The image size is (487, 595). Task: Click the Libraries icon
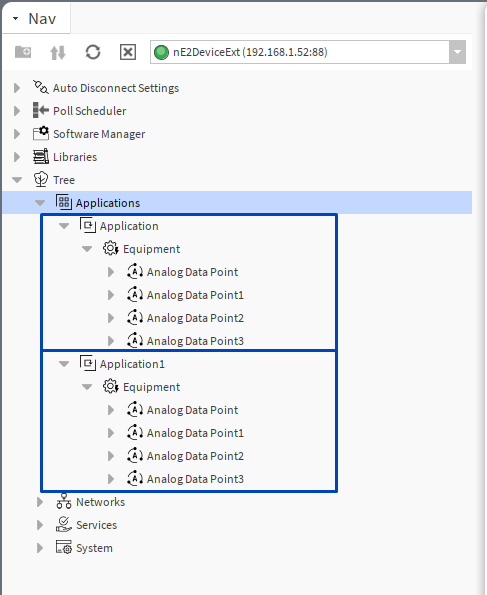(x=41, y=157)
